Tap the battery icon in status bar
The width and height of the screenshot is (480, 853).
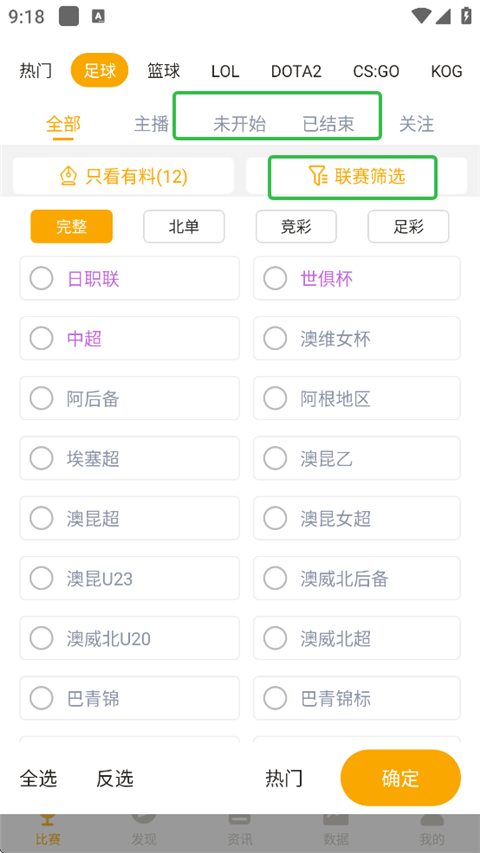click(x=466, y=16)
